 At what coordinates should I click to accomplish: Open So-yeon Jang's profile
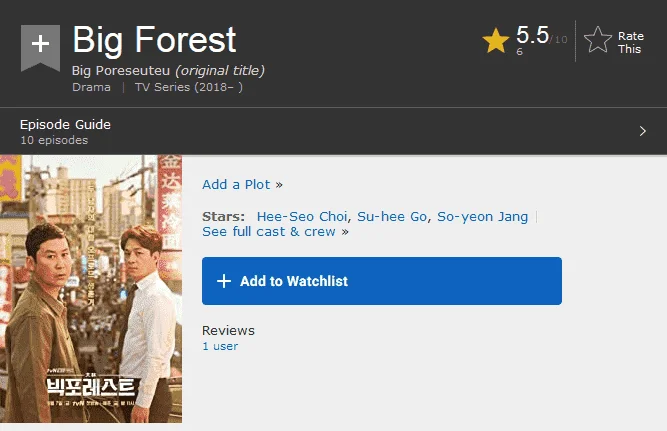point(482,217)
